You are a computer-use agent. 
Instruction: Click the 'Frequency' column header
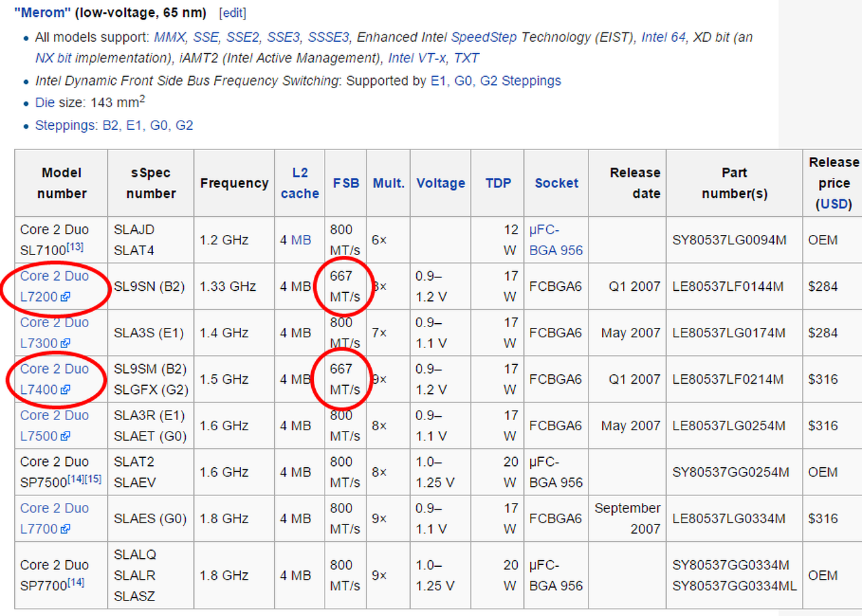234,183
